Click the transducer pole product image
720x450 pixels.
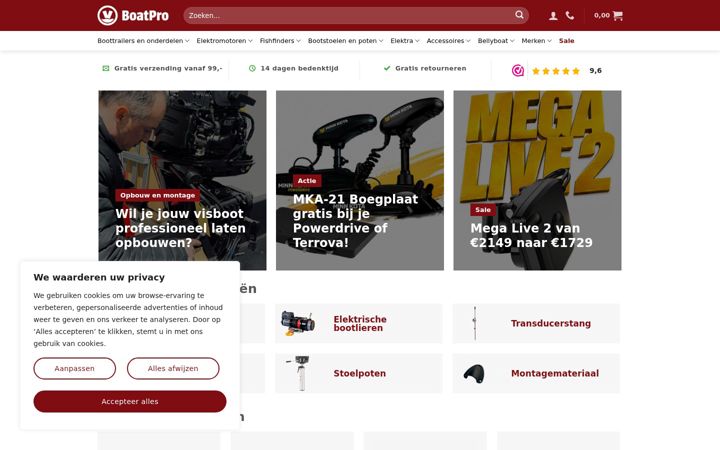[x=475, y=323]
